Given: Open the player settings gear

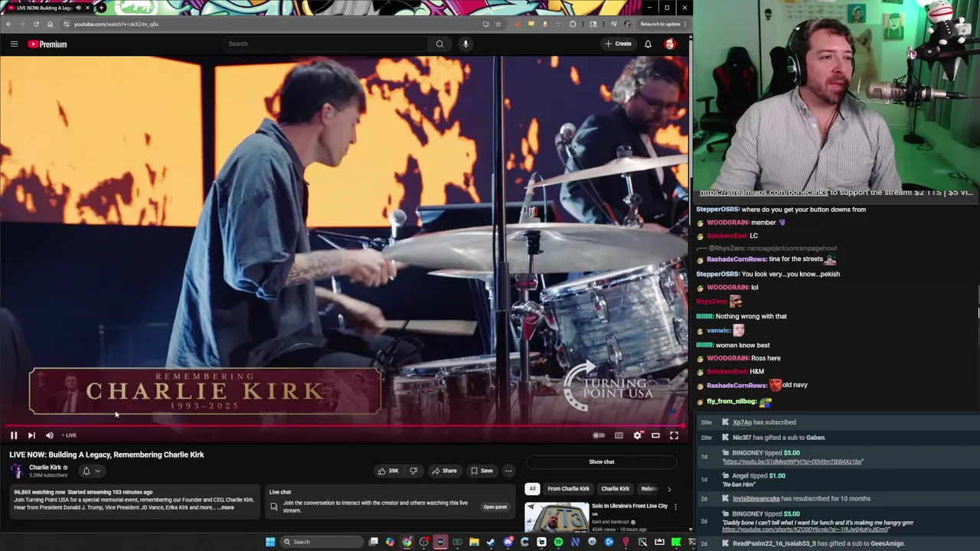Looking at the screenshot, I should 638,435.
